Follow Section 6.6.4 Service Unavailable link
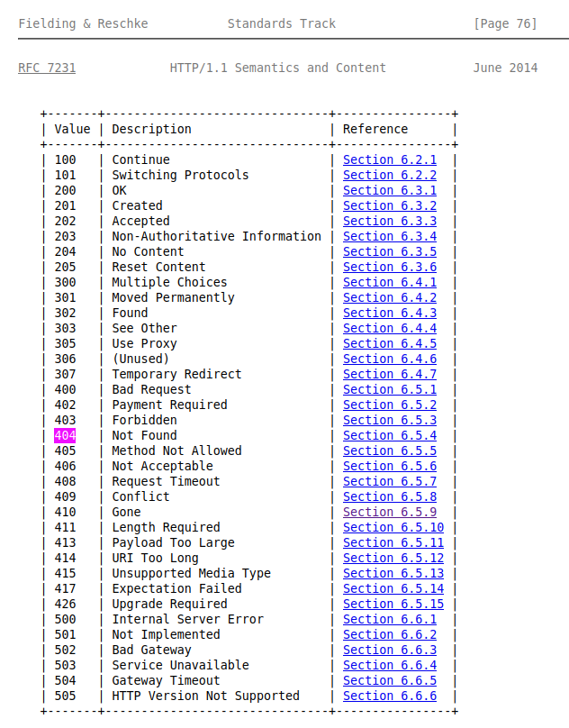 [390, 665]
